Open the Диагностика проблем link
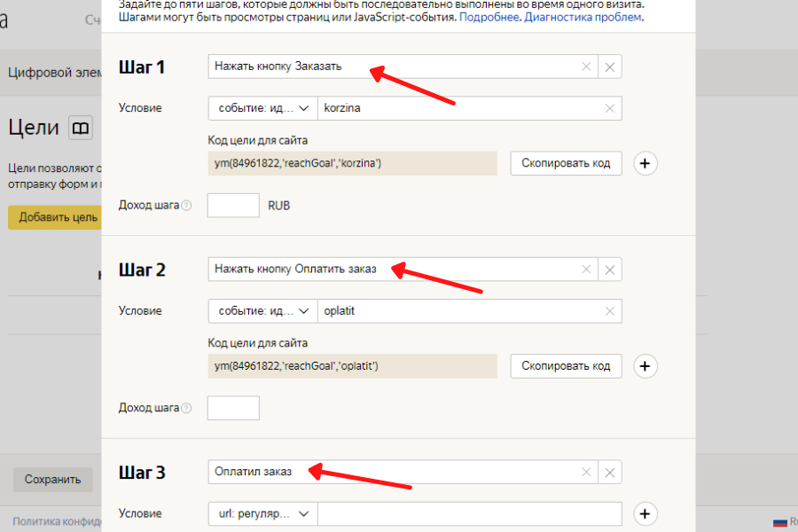Image resolution: width=798 pixels, height=532 pixels. pyautogui.click(x=583, y=17)
